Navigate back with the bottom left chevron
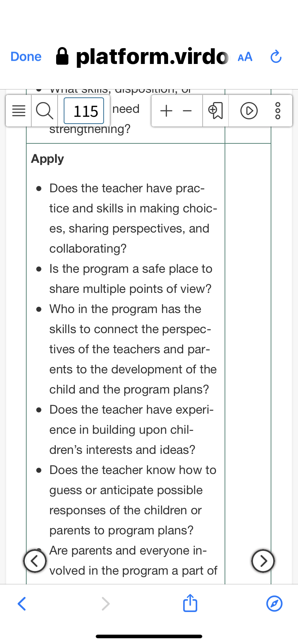 click(x=22, y=604)
